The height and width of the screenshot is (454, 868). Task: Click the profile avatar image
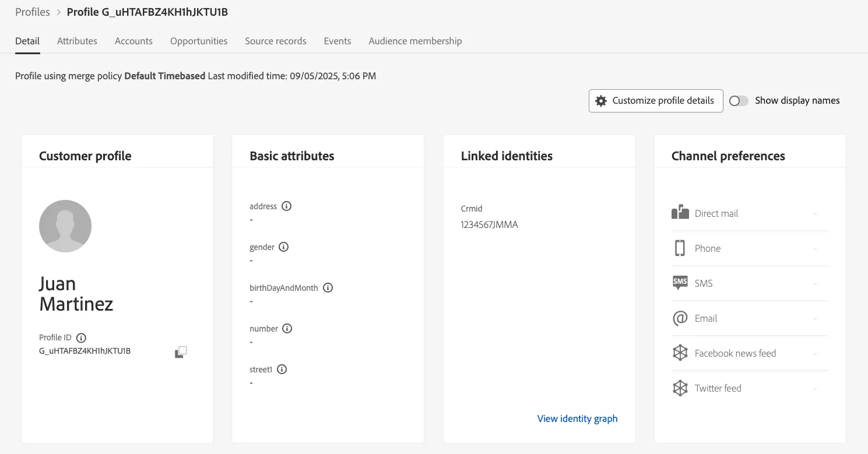(x=65, y=226)
